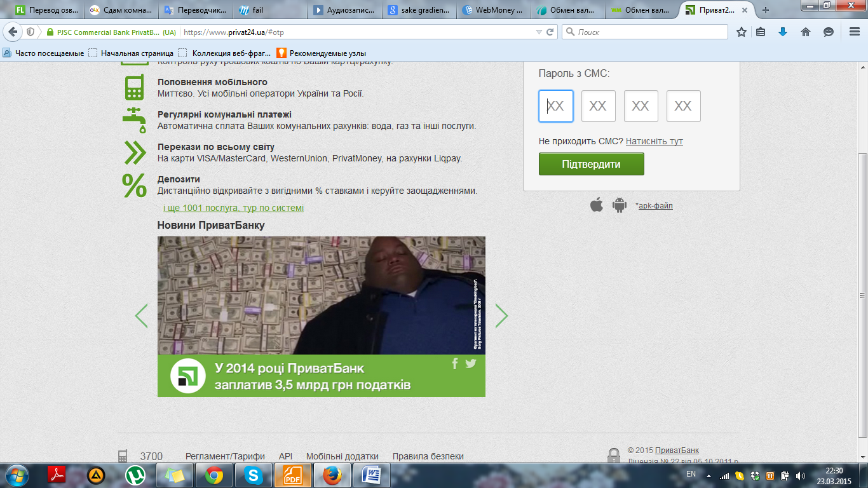Bookmark this page with the star icon

click(x=741, y=32)
